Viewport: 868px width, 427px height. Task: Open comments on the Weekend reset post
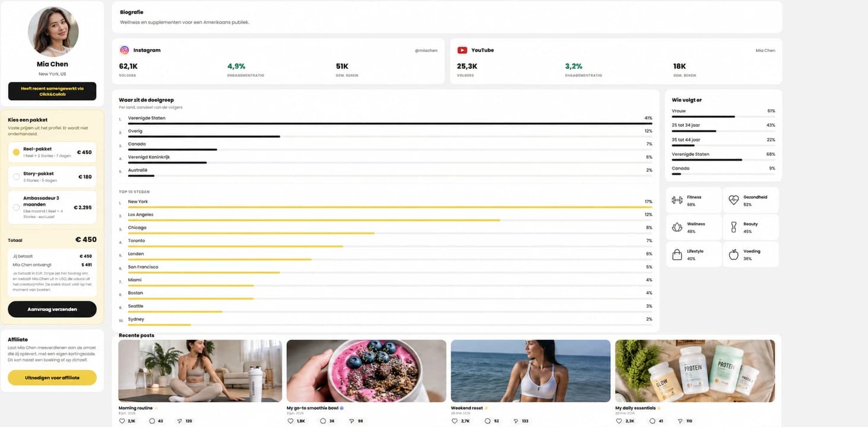487,421
